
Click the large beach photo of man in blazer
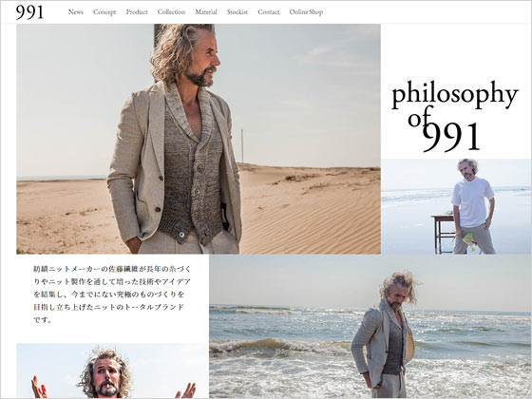[199, 139]
